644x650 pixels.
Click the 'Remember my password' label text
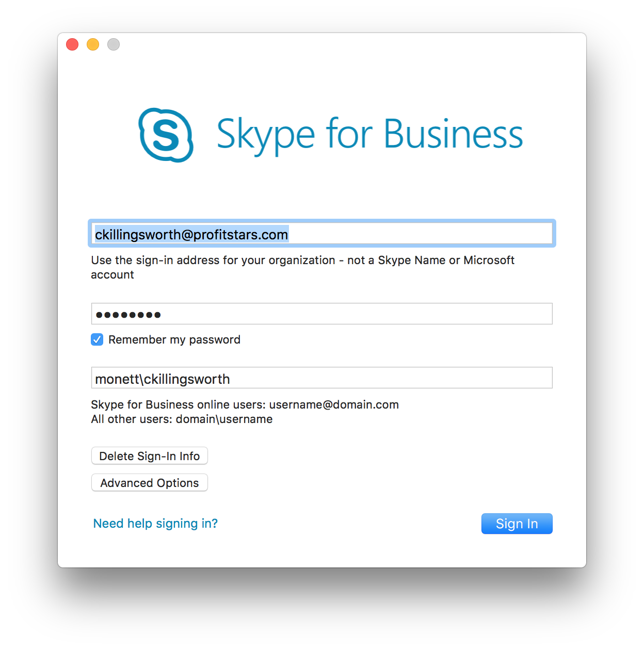[174, 339]
